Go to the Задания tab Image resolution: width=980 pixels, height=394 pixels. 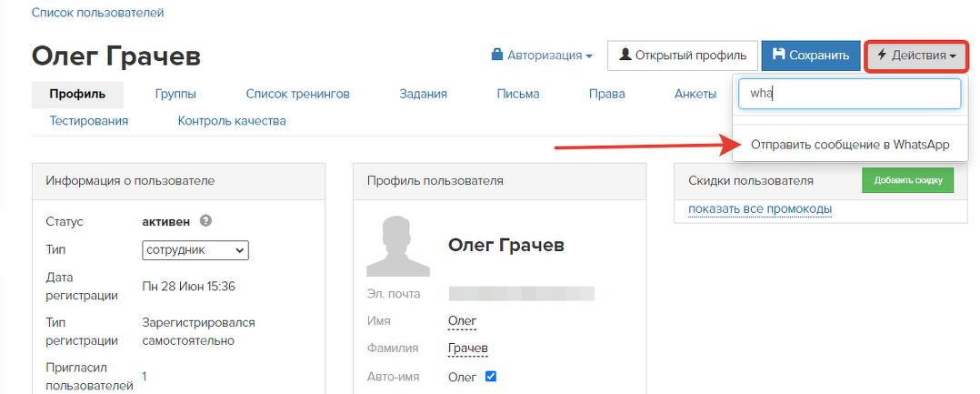click(x=423, y=94)
